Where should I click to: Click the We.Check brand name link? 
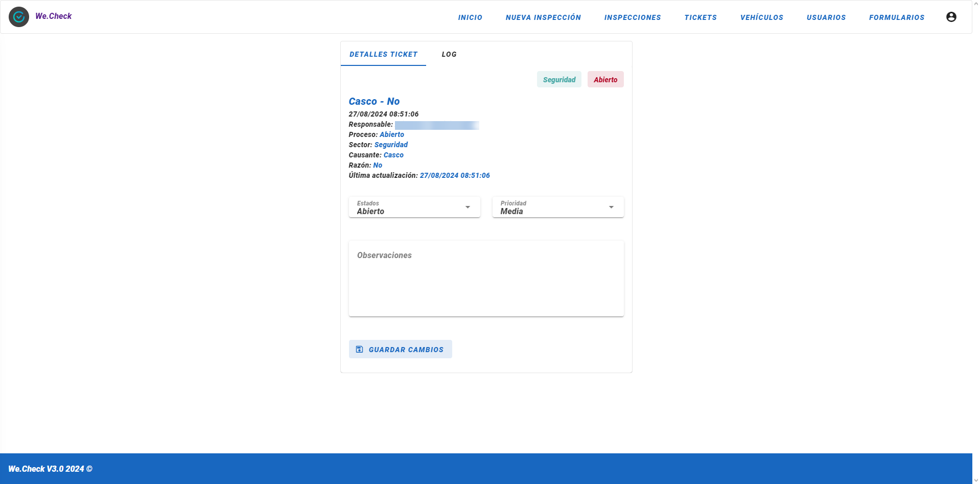click(54, 16)
